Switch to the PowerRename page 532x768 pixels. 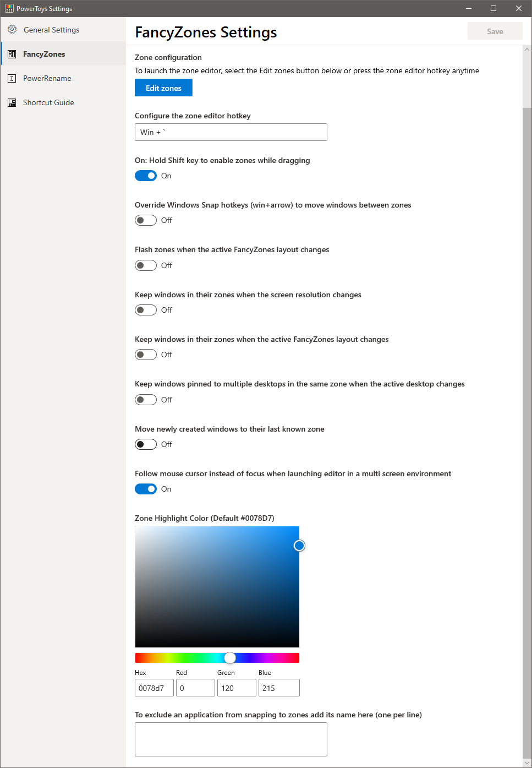(47, 78)
